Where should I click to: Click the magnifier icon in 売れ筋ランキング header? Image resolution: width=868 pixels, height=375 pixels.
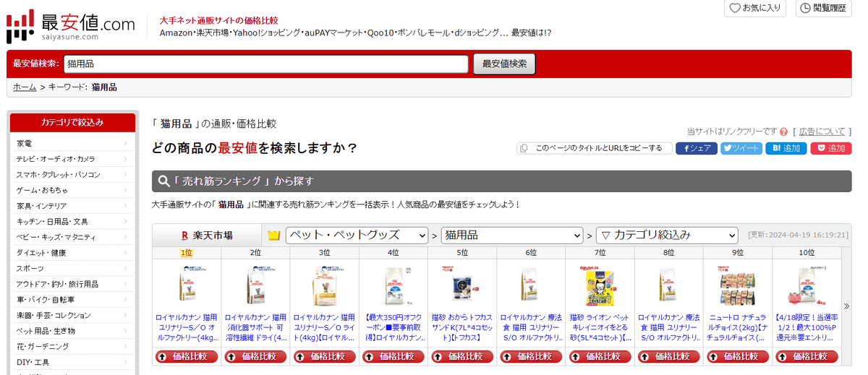(164, 181)
